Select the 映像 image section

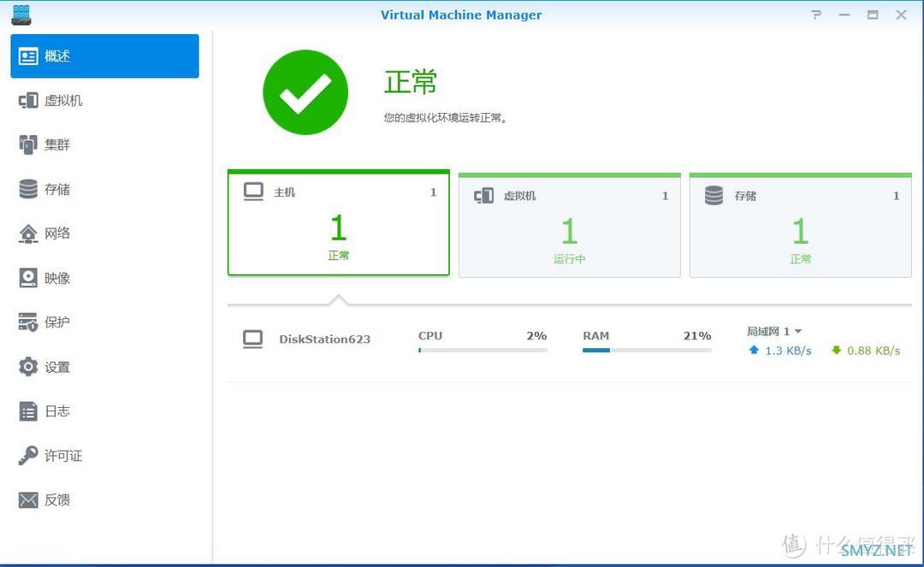coord(104,278)
